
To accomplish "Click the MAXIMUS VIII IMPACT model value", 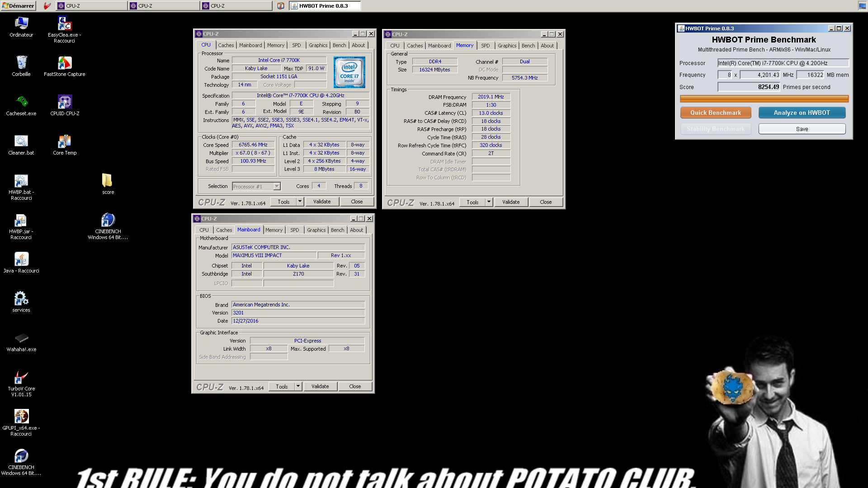I will 274,255.
